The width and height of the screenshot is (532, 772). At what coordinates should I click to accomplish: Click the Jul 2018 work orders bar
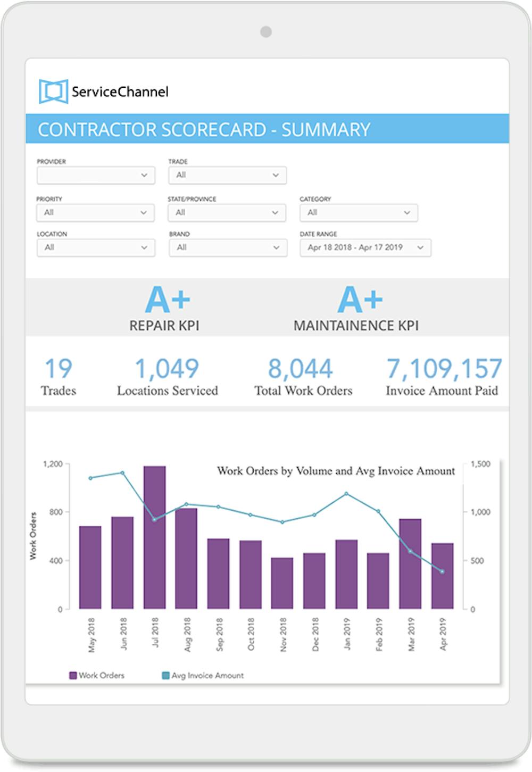pyautogui.click(x=154, y=537)
